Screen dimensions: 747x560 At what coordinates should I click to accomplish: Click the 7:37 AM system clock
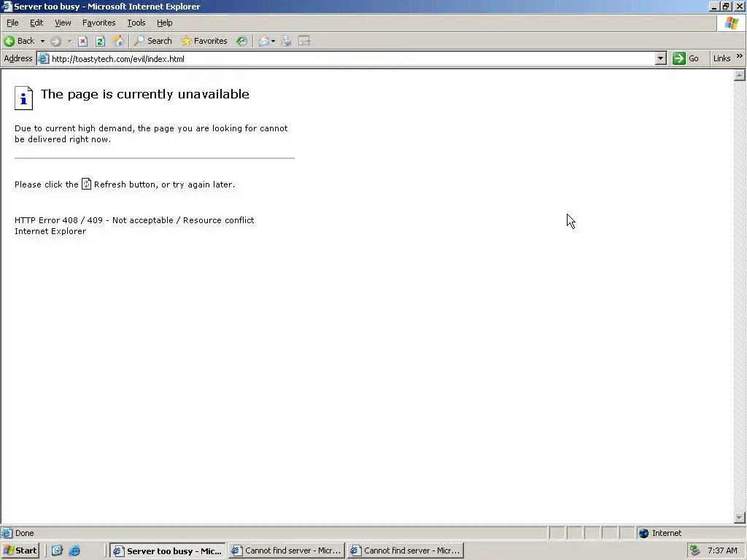point(722,551)
